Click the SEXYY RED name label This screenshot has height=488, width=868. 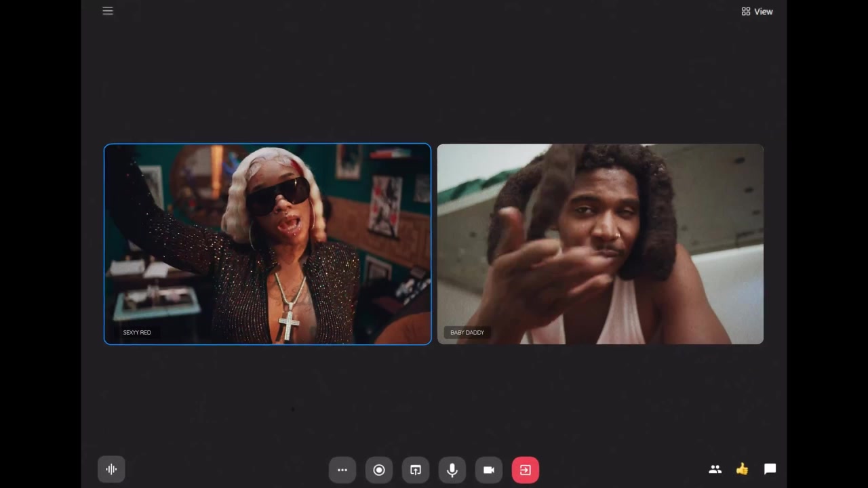(x=137, y=332)
